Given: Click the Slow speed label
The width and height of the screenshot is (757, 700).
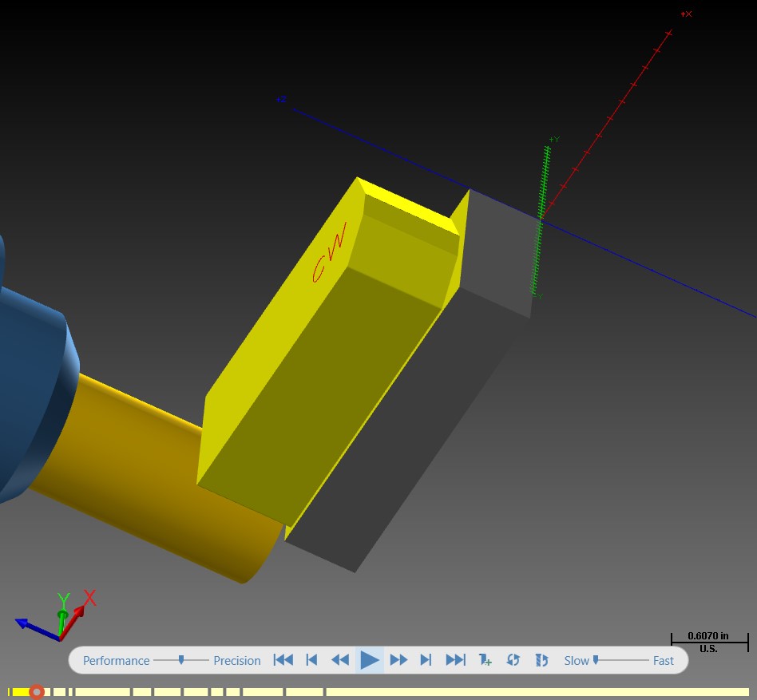Looking at the screenshot, I should pos(577,660).
